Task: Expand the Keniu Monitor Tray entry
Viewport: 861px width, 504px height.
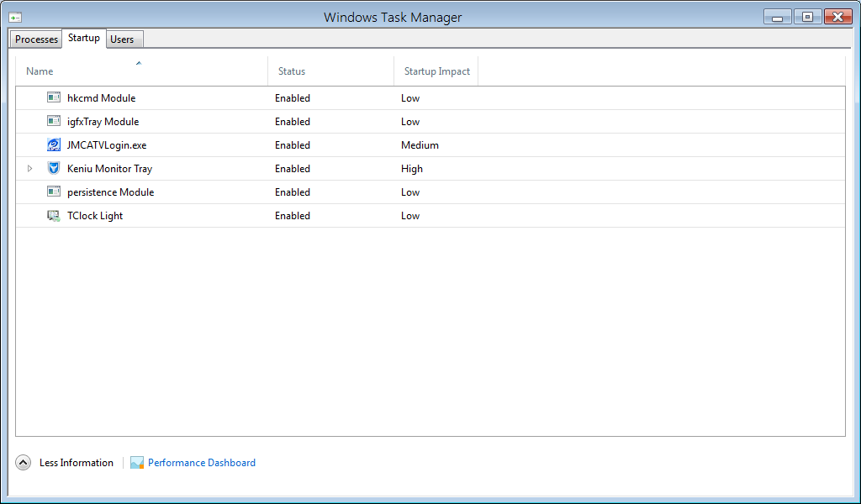Action: (30, 168)
